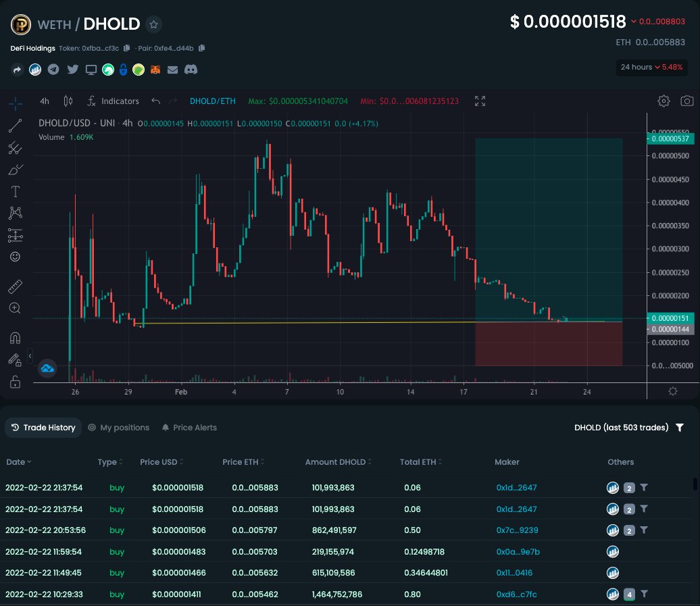Image resolution: width=700 pixels, height=606 pixels.
Task: Click the trade table scrollbar thumb
Action: click(695, 484)
